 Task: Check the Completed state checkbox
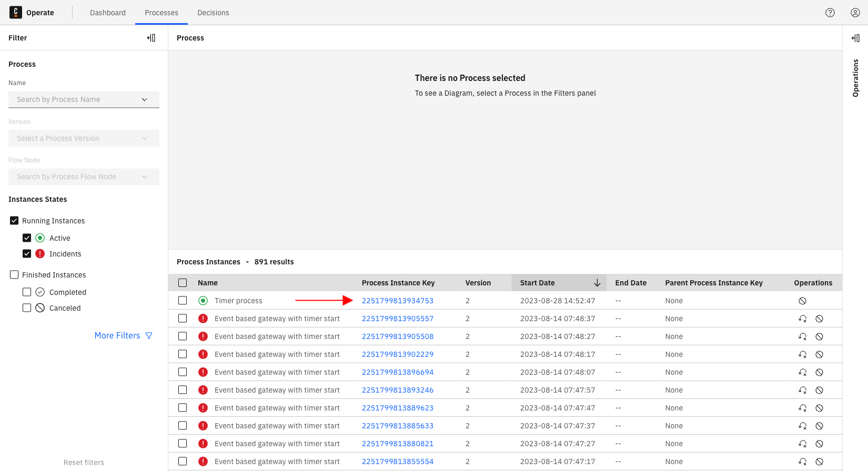27,292
